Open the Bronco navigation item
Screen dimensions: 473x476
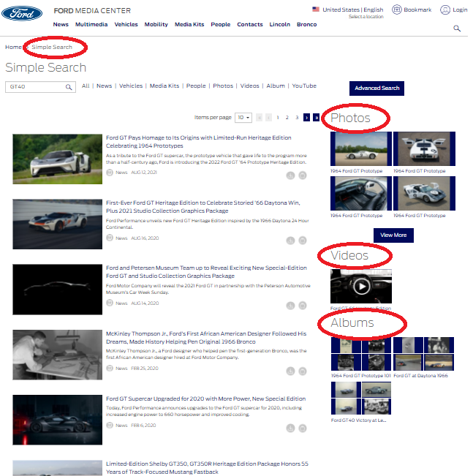pyautogui.click(x=306, y=24)
